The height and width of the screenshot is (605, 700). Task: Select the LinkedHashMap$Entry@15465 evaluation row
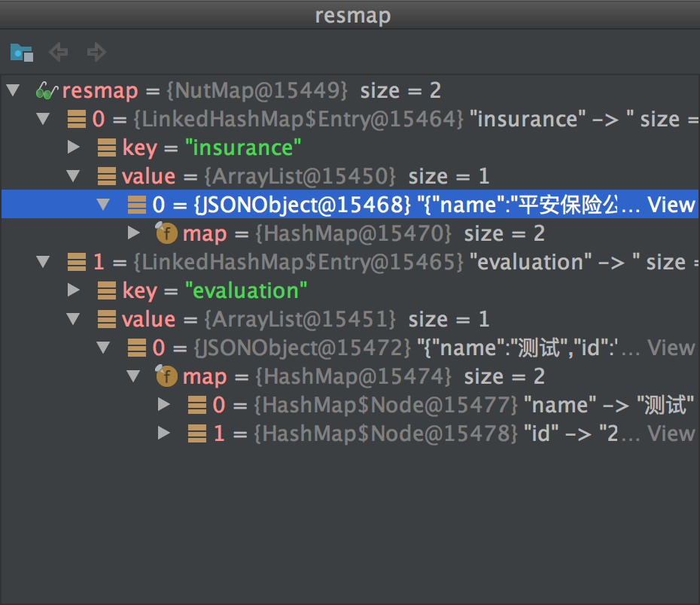pos(301,262)
